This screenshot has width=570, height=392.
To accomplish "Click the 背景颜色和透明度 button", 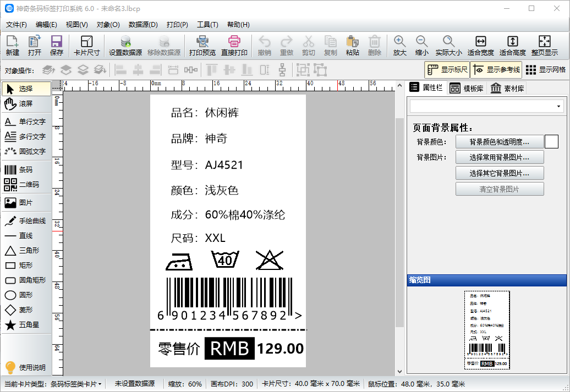I will (x=499, y=142).
